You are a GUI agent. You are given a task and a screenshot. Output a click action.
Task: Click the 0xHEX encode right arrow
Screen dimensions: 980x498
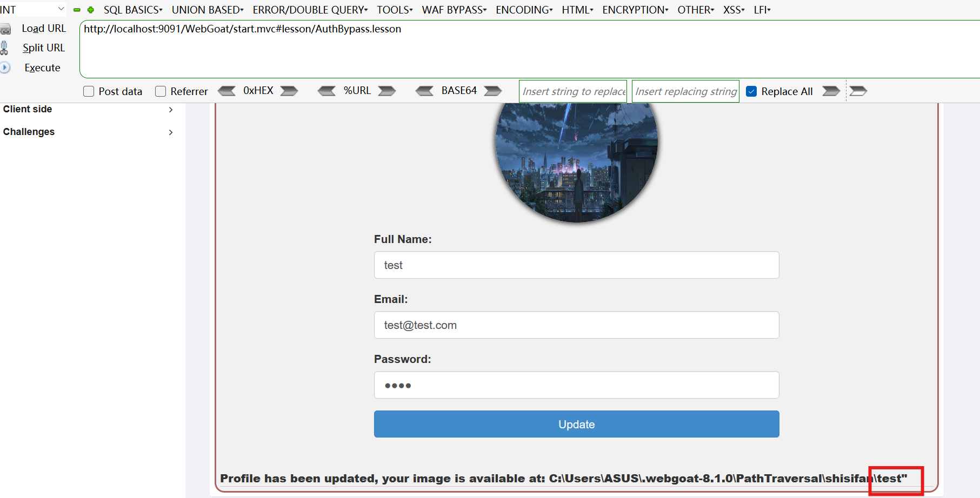(289, 91)
